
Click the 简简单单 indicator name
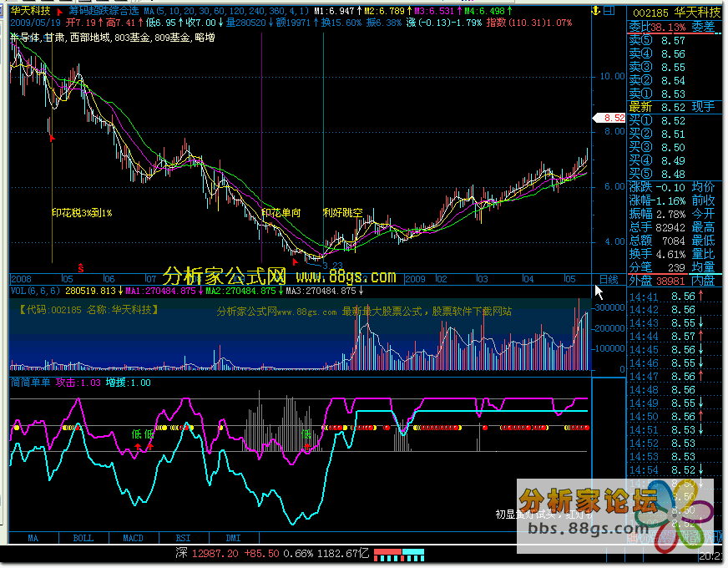coord(30,383)
